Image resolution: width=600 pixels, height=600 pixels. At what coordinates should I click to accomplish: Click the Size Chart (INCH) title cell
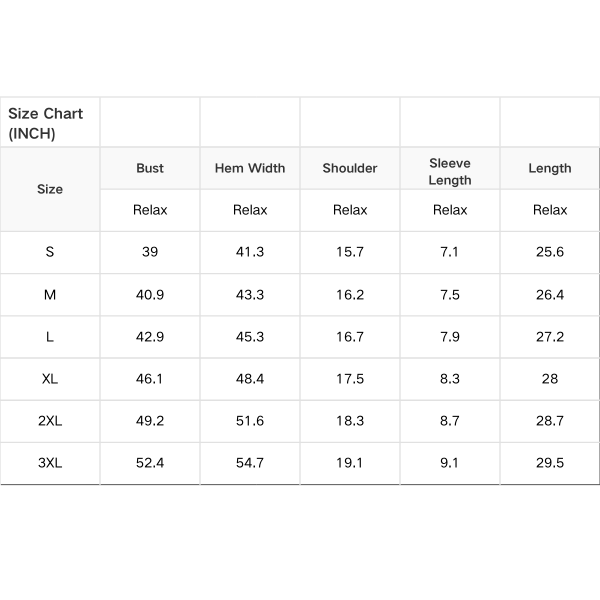click(50, 122)
